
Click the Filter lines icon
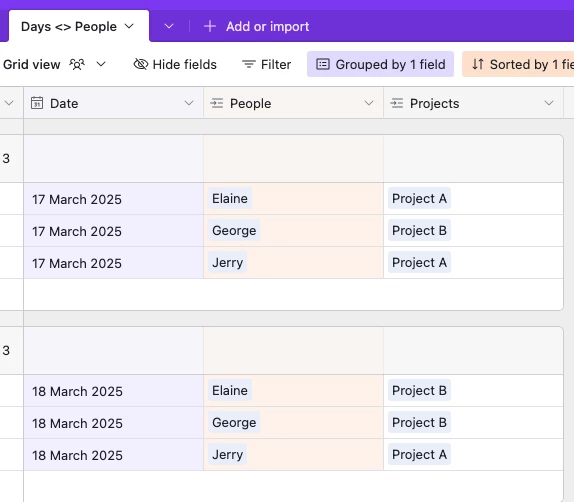point(249,64)
